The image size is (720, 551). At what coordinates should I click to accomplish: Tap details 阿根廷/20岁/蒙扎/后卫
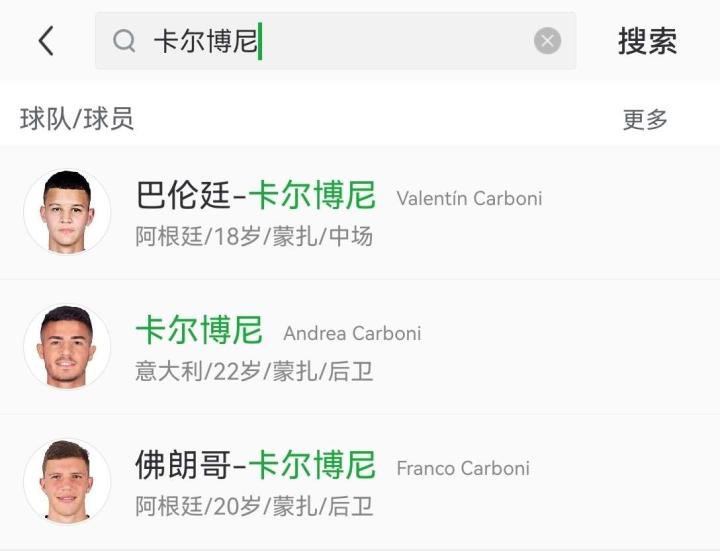pyautogui.click(x=254, y=507)
